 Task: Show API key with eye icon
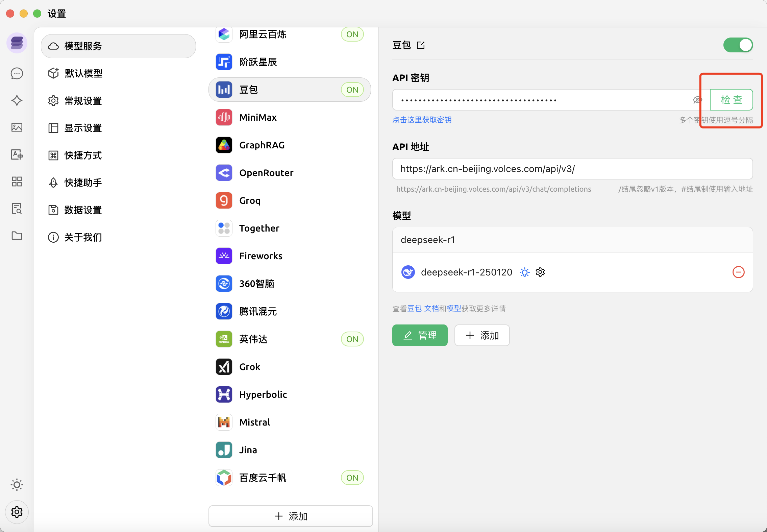pyautogui.click(x=697, y=100)
